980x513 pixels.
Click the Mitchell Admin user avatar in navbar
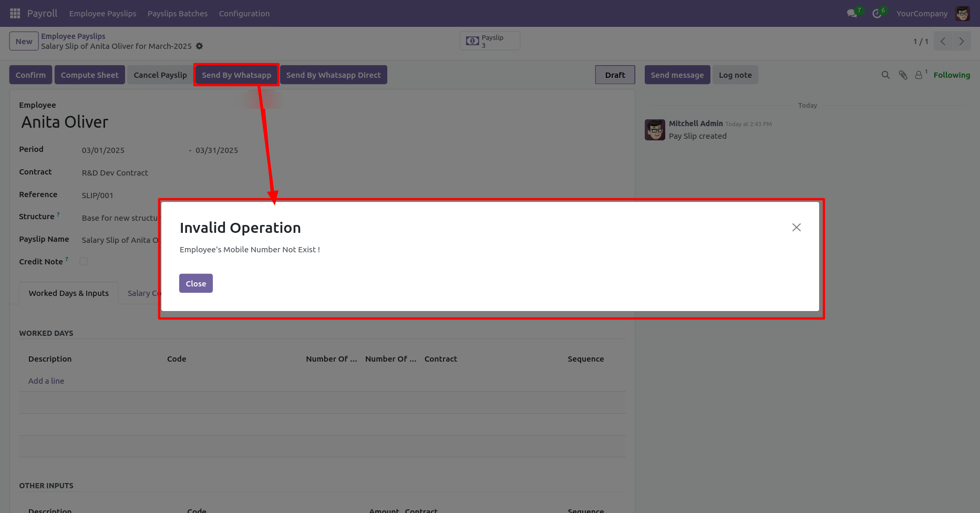963,13
